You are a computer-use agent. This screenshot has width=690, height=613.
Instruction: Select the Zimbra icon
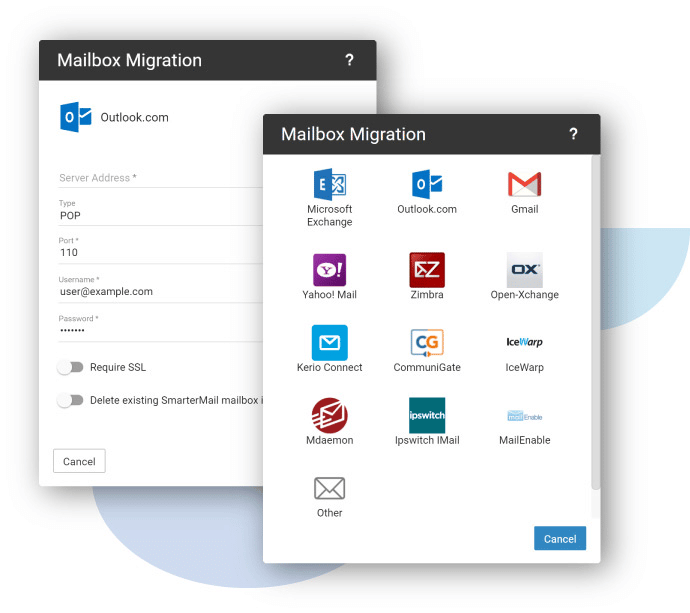point(427,270)
